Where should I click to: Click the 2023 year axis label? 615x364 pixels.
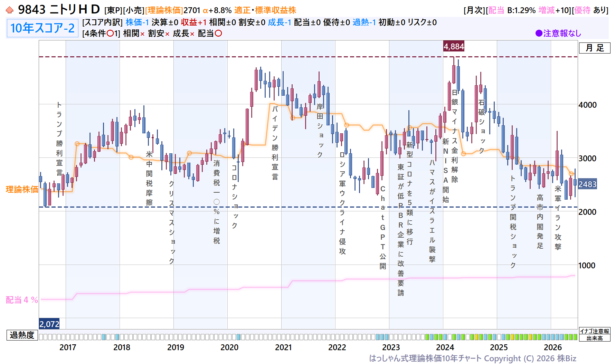pos(391,347)
